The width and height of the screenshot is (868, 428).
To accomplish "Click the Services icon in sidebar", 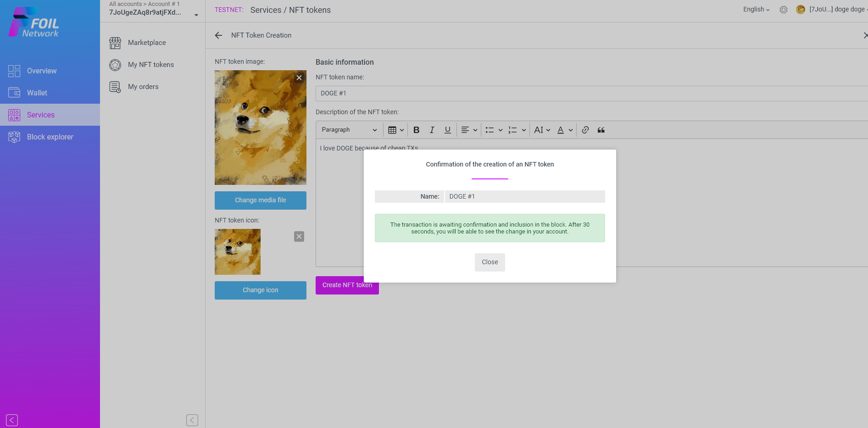I will pyautogui.click(x=14, y=115).
